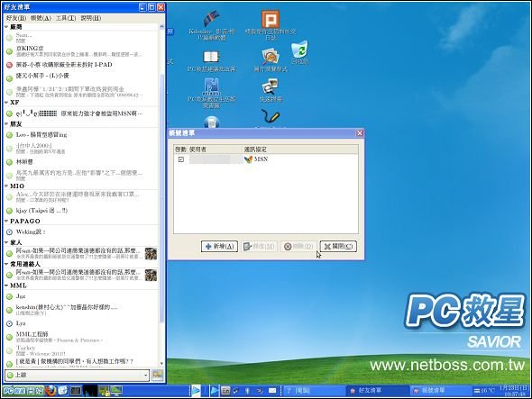Collapse the 朋友 buddy group
532x399 pixels.
(7, 124)
